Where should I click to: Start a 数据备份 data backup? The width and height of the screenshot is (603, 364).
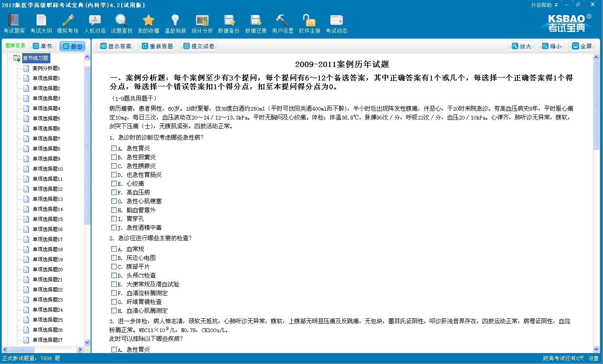(229, 23)
